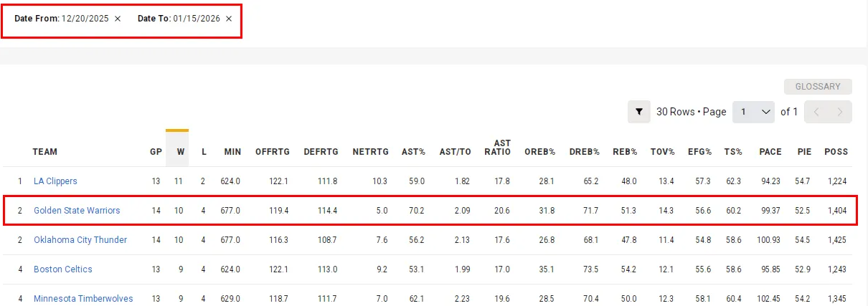Sort by the NETRTG column header
868x306 pixels.
pos(370,152)
